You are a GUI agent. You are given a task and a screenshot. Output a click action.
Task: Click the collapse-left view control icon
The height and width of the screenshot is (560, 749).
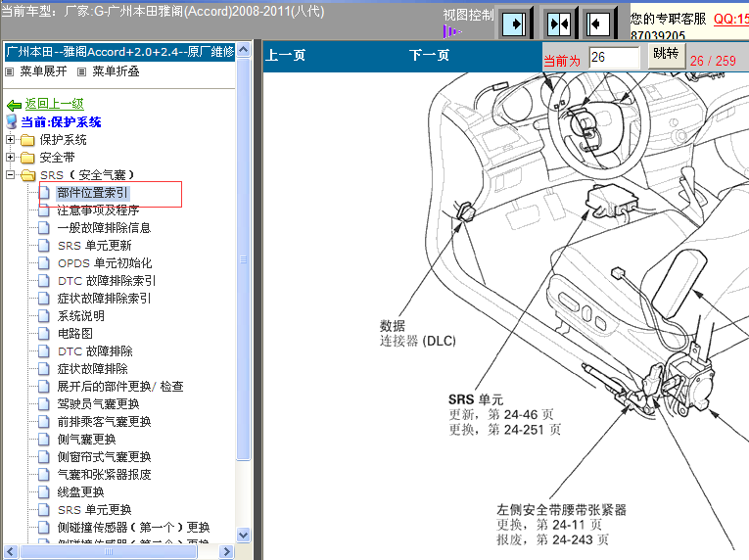tap(597, 23)
